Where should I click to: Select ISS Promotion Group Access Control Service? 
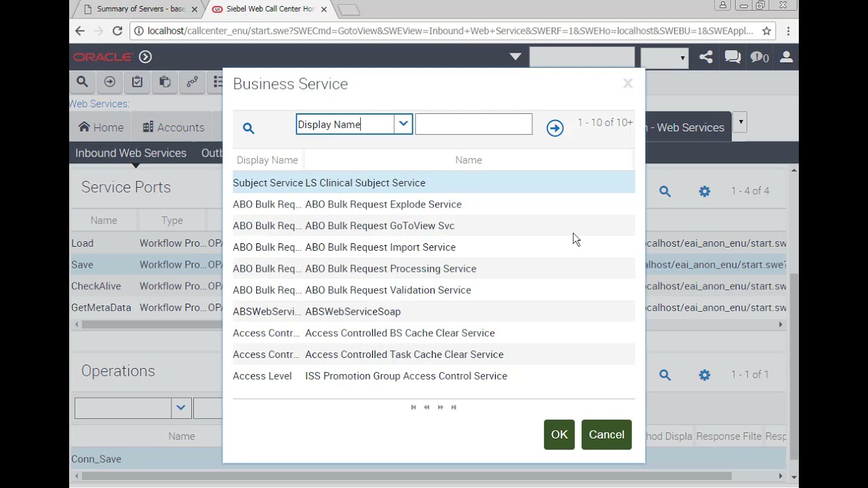434,376
